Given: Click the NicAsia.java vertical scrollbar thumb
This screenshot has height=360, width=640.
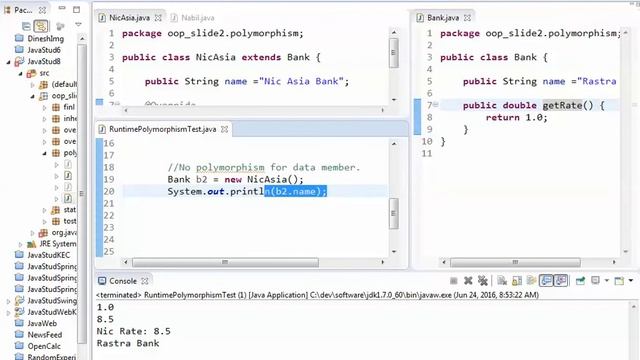Looking at the screenshot, I should pos(394,53).
